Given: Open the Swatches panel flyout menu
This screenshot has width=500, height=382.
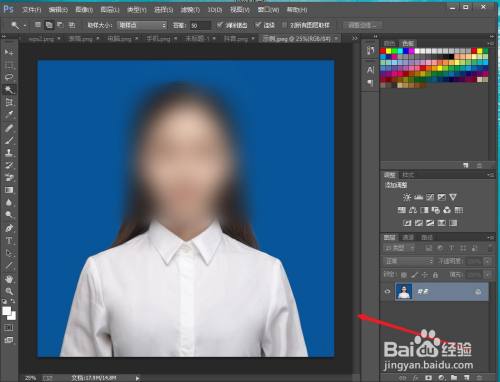Looking at the screenshot, I should pos(491,43).
